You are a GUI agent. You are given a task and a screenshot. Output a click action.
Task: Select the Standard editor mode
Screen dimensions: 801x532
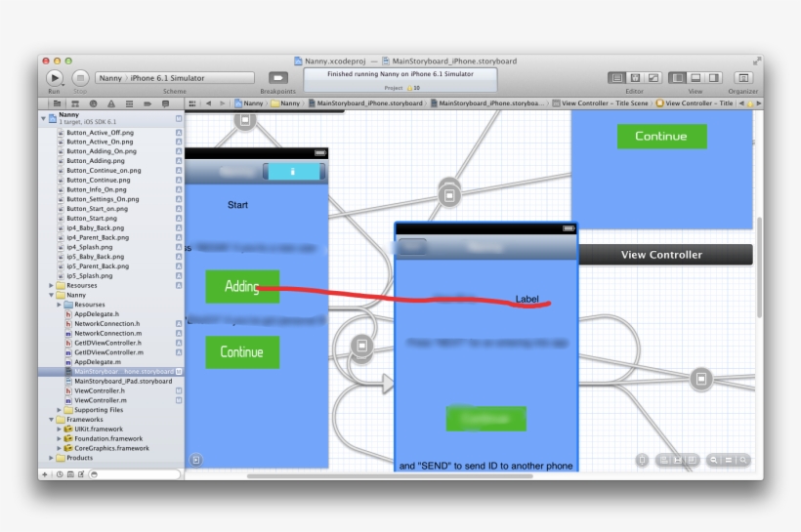pyautogui.click(x=616, y=78)
